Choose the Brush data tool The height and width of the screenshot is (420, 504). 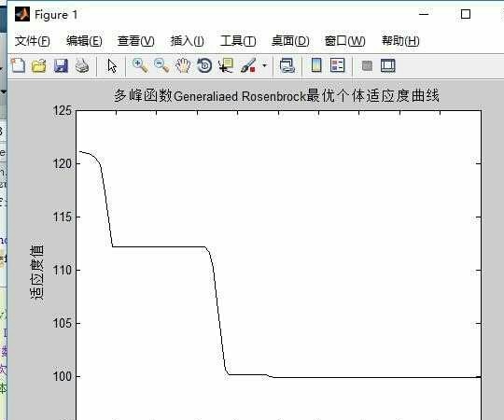tap(248, 65)
